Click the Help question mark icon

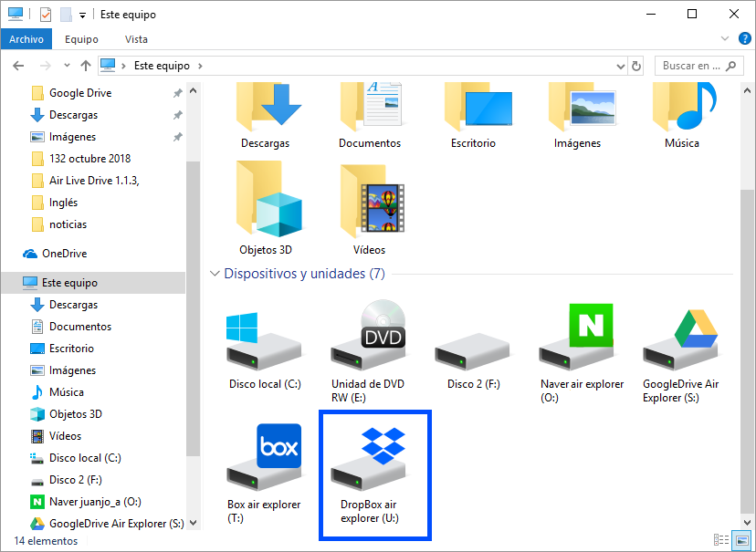744,38
